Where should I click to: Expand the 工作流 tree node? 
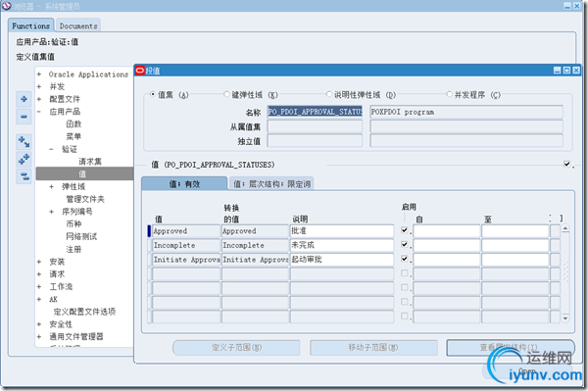tap(39, 287)
